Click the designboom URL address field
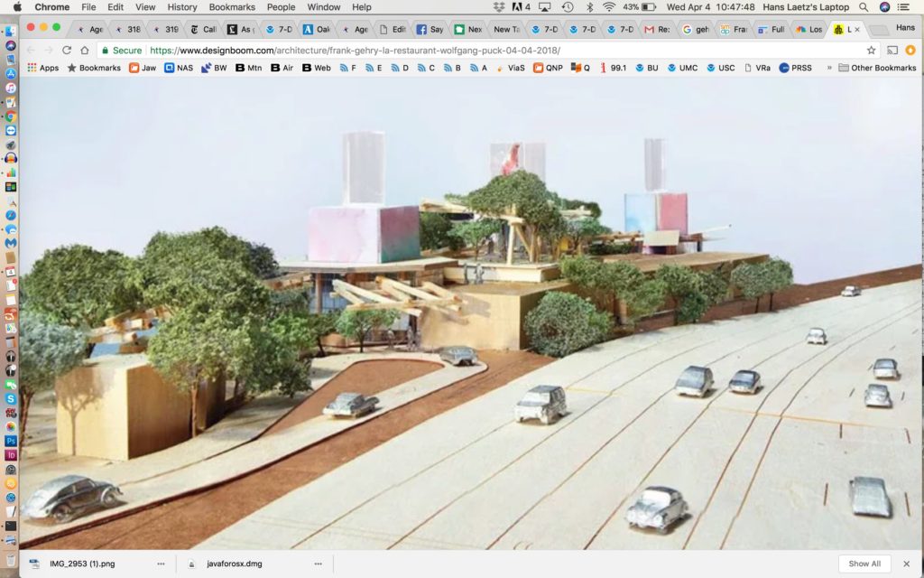This screenshot has width=924, height=578. tap(356, 51)
